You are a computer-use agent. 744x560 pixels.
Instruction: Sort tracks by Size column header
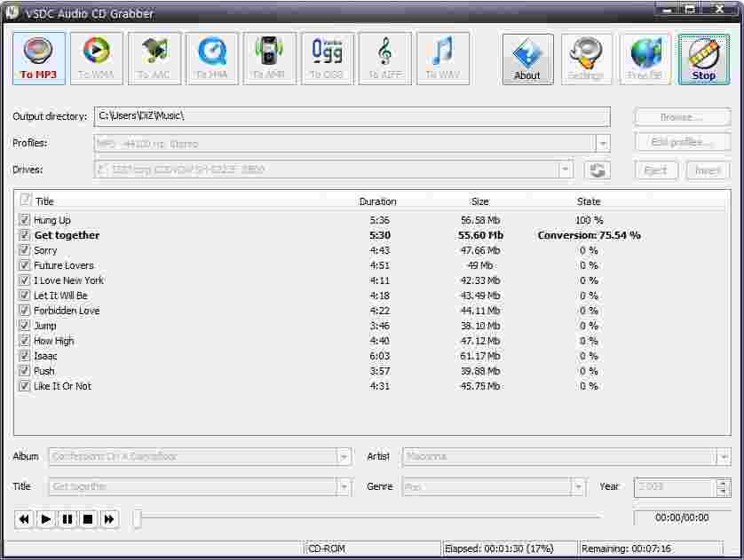point(479,201)
